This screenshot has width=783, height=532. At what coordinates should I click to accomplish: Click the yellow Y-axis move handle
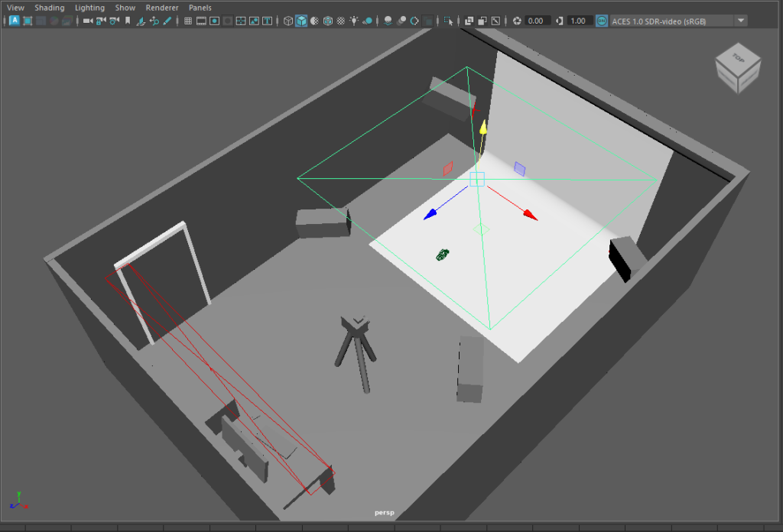(482, 128)
